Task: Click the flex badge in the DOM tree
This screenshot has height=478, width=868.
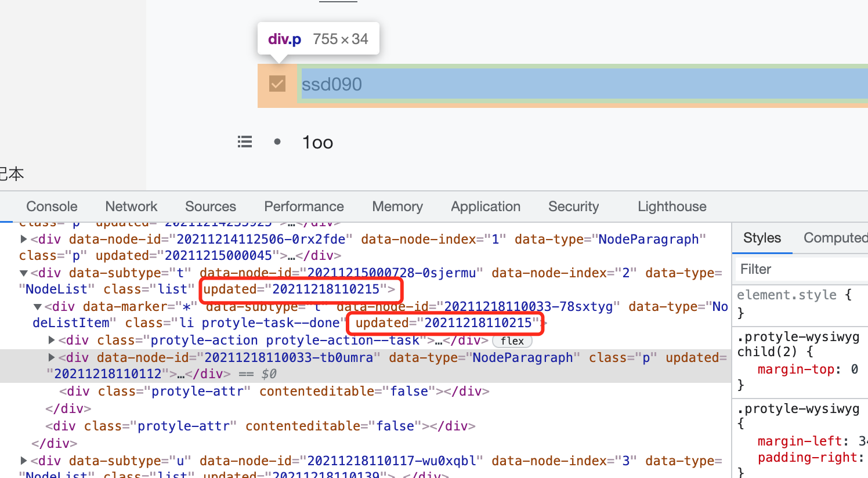Action: coord(512,341)
